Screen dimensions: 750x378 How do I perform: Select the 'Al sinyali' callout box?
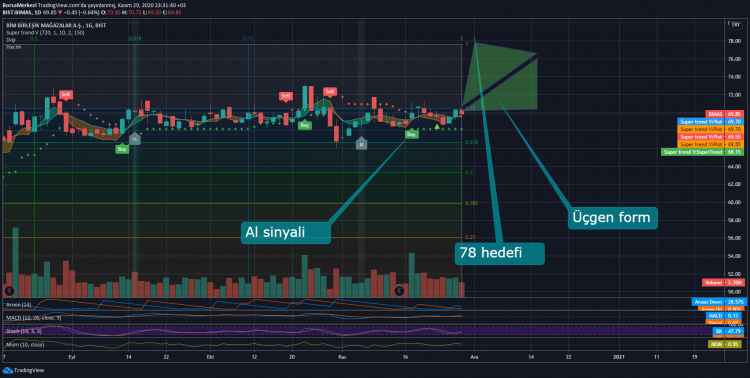point(286,233)
